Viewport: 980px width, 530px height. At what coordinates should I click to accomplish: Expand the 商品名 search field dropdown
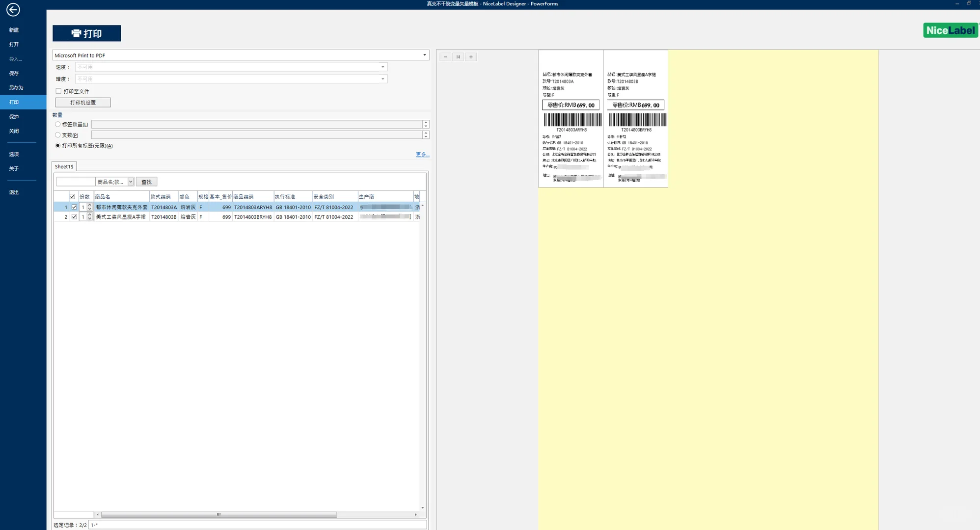pyautogui.click(x=131, y=182)
